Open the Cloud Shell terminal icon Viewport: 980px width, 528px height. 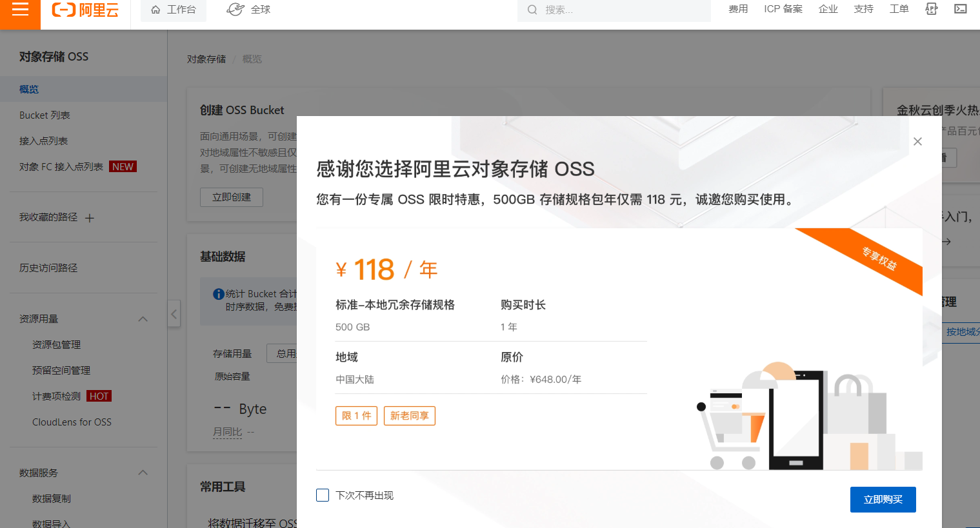pos(961,9)
